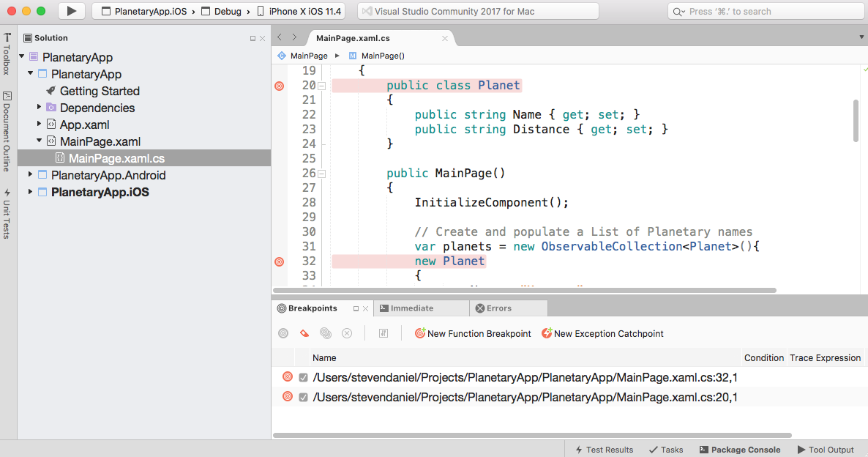Click the Breakpoints pad horizontal scrollbar
The image size is (868, 457).
tap(533, 436)
